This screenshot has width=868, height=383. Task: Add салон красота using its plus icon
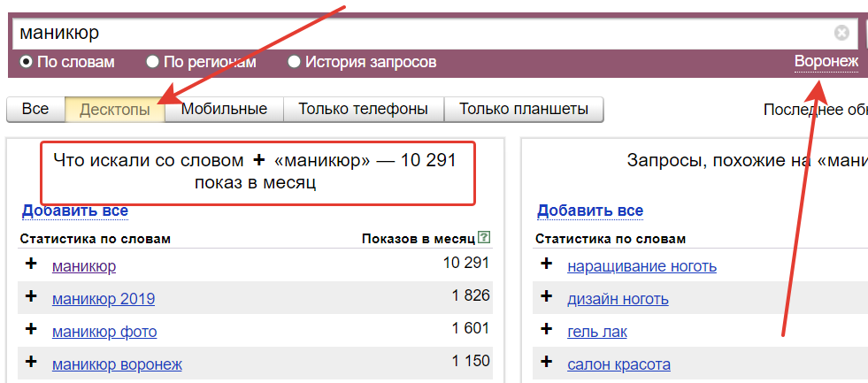click(x=547, y=362)
